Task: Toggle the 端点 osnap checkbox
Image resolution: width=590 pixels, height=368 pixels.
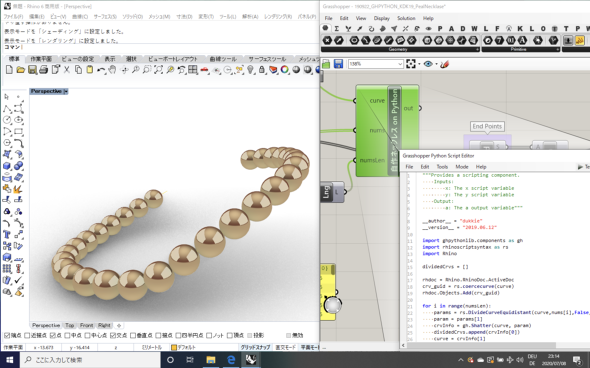Action: tap(7, 335)
